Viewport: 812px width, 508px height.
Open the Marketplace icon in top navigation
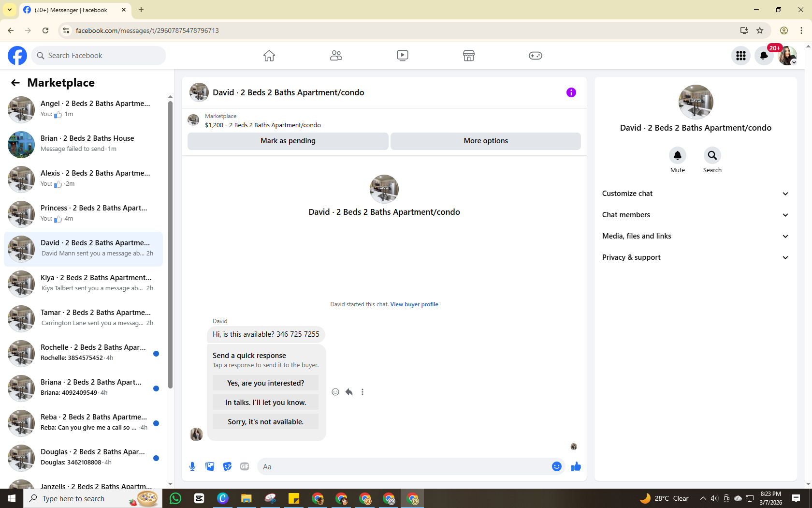coord(469,56)
